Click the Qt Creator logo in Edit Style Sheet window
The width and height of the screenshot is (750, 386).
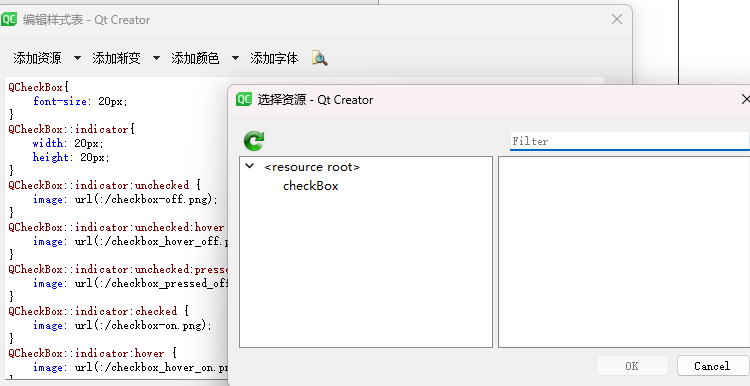(9, 20)
